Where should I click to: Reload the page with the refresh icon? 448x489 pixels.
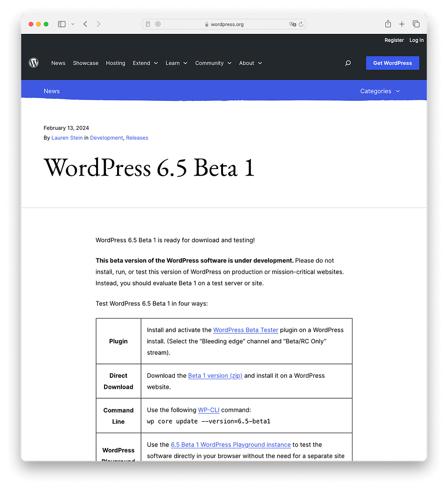pos(301,24)
